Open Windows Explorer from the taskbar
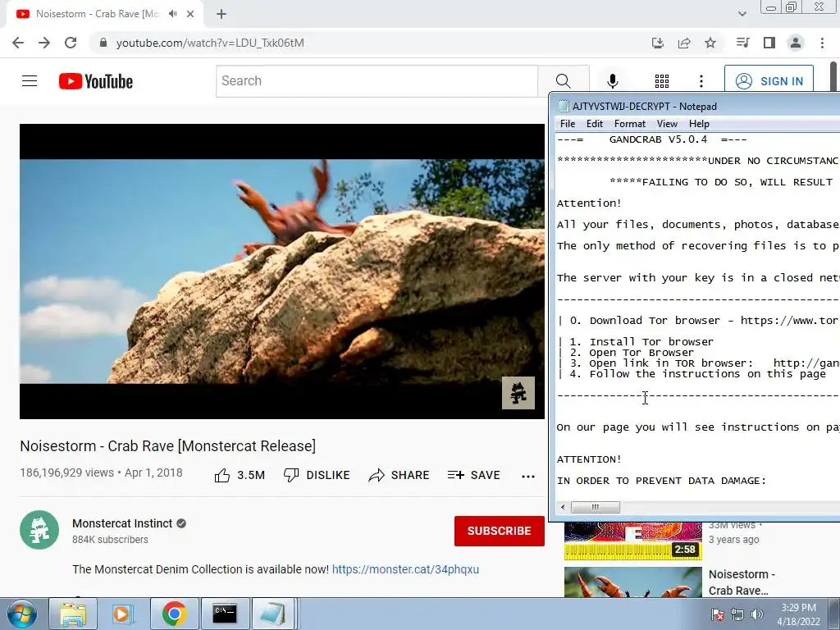The height and width of the screenshot is (630, 840). pos(73,614)
